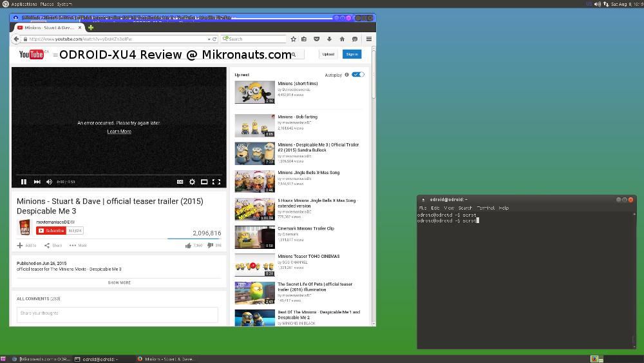Bookmark this page with the star icon

293,39
